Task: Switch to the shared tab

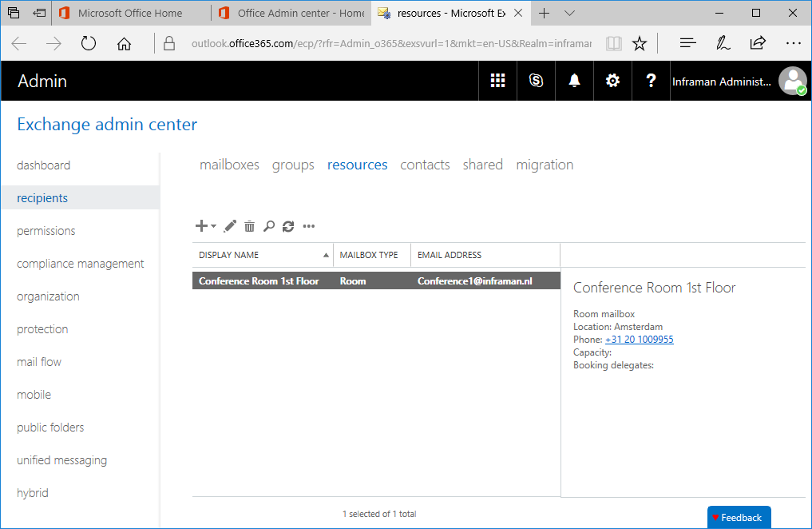Action: [x=482, y=165]
